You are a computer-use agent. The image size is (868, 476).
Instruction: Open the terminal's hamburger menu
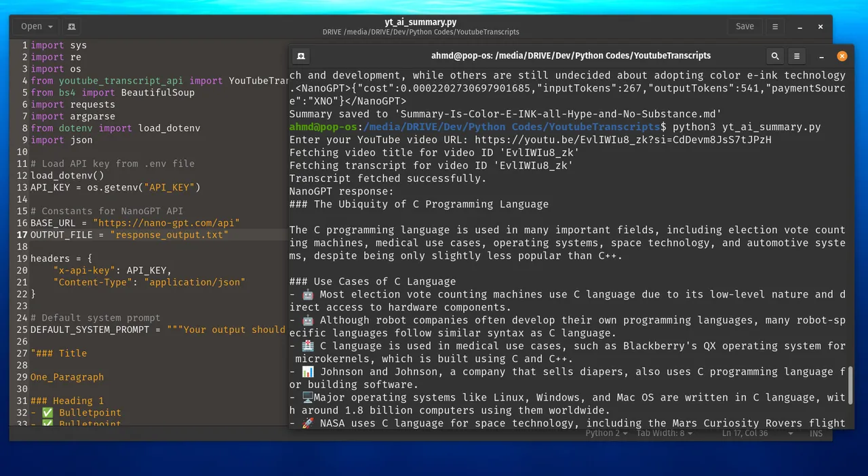pos(797,56)
